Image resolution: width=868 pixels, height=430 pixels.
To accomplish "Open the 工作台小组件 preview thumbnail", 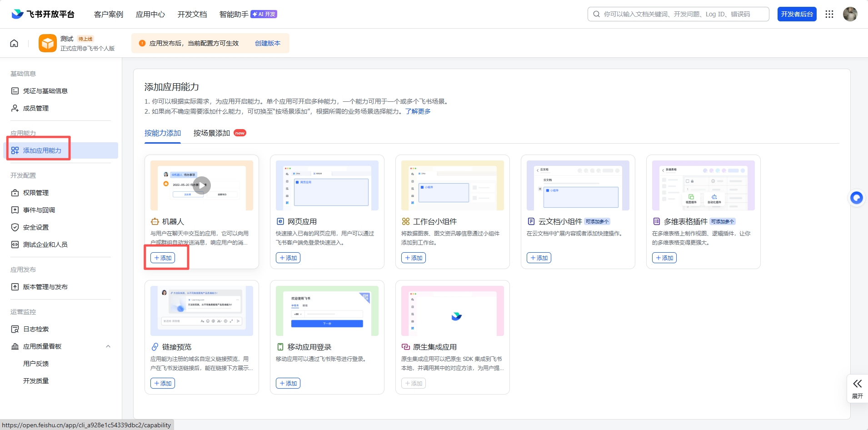I will (453, 185).
